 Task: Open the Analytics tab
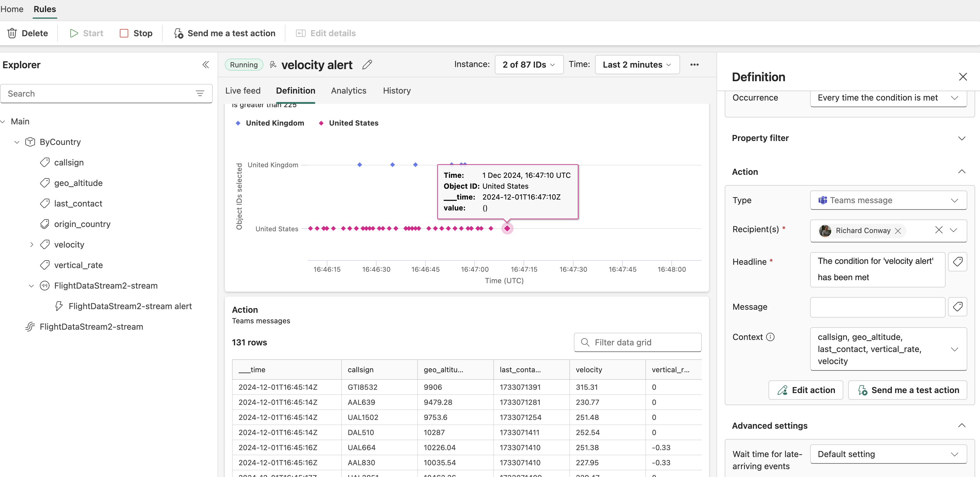tap(348, 91)
